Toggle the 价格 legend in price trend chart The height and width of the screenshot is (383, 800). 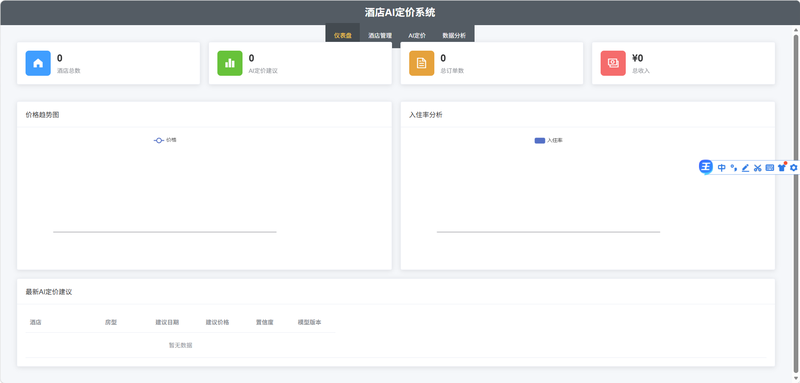click(x=165, y=140)
